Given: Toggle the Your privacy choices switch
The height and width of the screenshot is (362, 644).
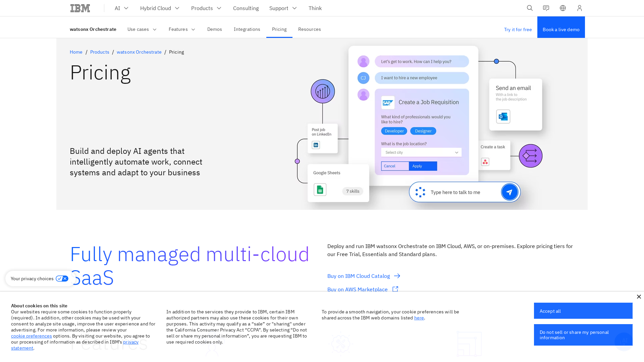Looking at the screenshot, I should click(x=62, y=278).
